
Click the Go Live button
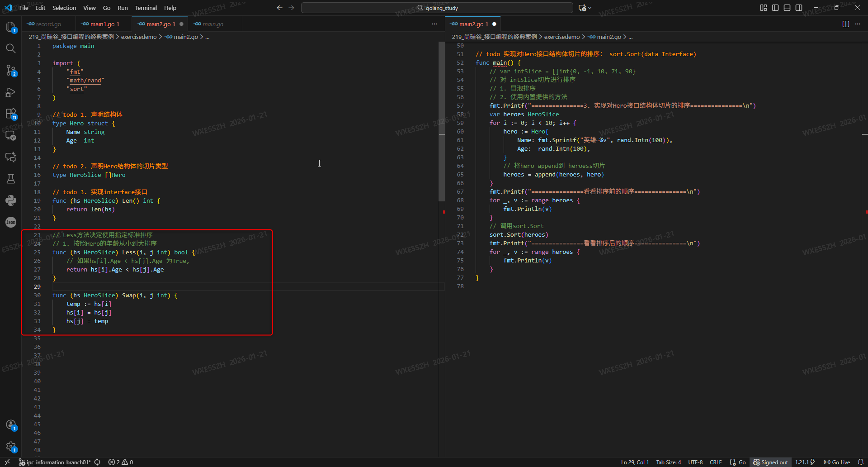837,462
